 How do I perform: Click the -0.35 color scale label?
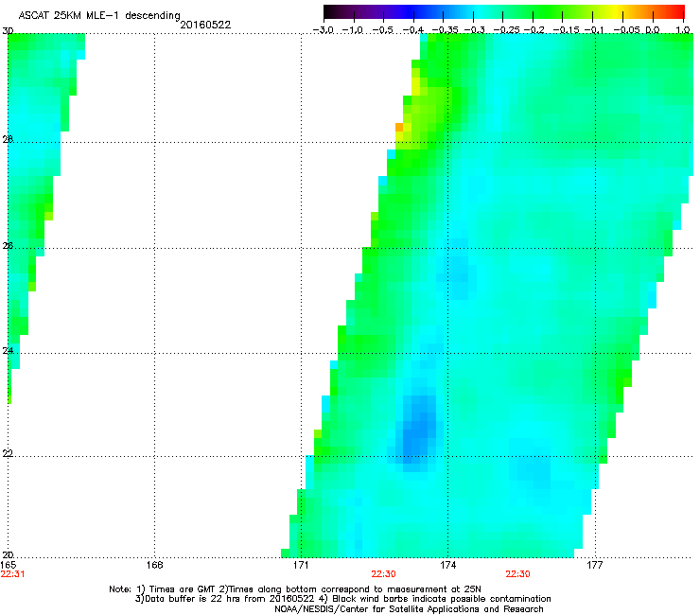point(444,30)
